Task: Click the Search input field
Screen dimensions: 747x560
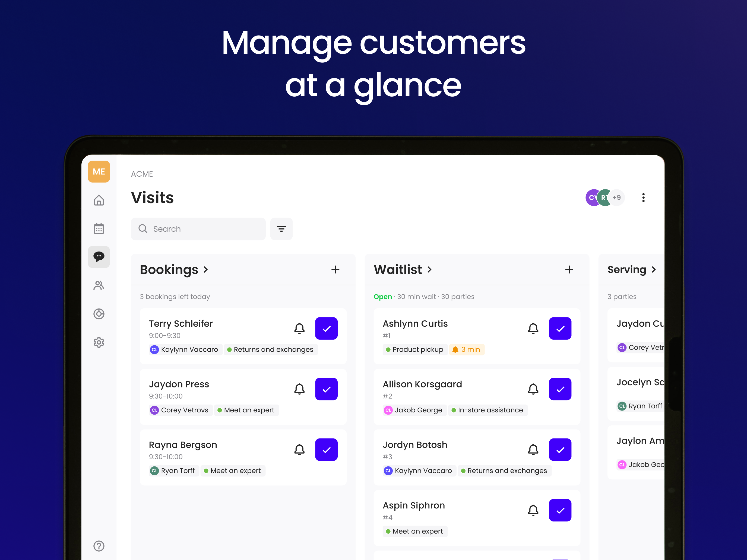Action: [x=198, y=229]
